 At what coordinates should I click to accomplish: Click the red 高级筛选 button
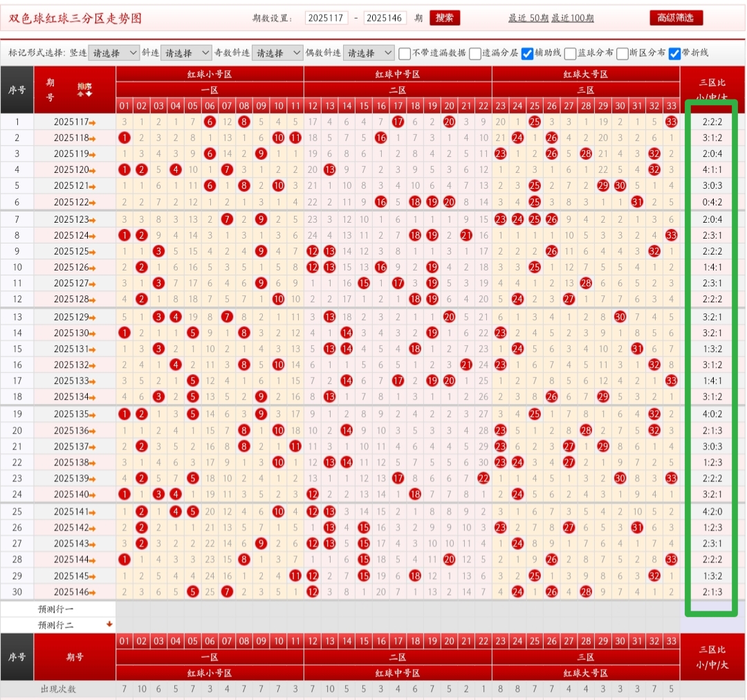pos(676,18)
